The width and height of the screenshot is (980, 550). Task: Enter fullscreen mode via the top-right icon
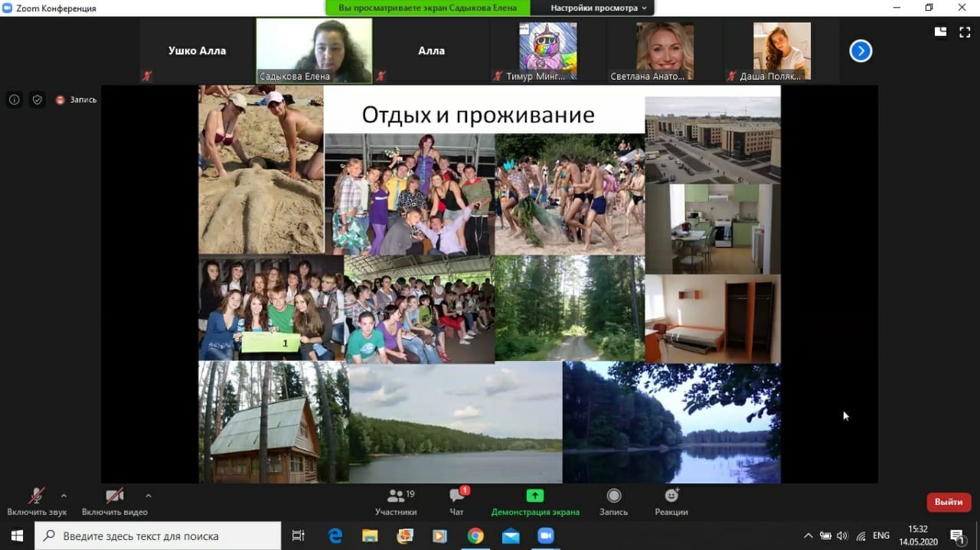965,32
